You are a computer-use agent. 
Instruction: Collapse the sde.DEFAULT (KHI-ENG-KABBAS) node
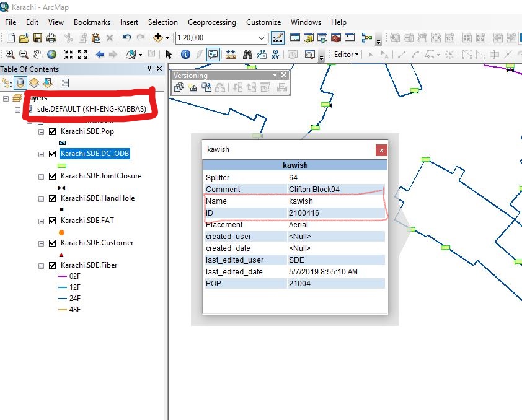point(17,110)
